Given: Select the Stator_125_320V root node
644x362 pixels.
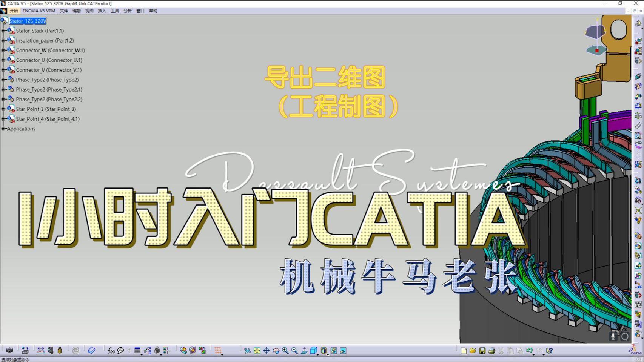Looking at the screenshot, I should pyautogui.click(x=28, y=21).
